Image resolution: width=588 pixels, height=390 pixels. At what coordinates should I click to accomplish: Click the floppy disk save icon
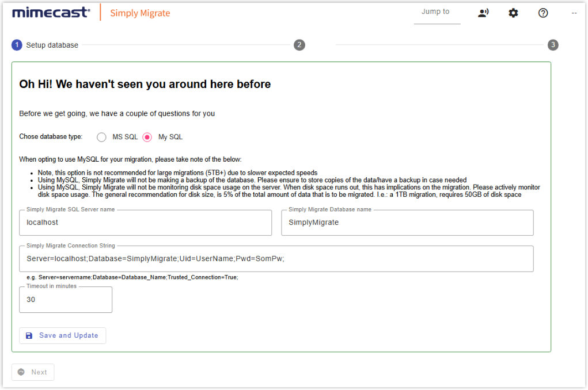(29, 336)
